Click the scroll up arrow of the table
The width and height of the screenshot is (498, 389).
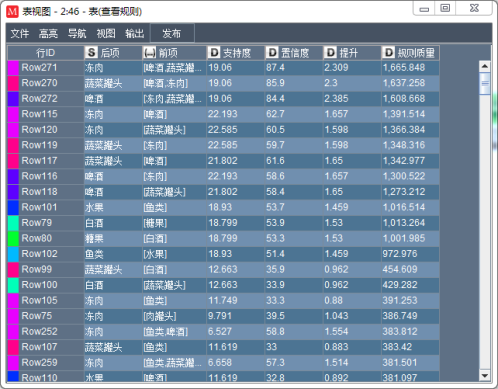(x=485, y=66)
